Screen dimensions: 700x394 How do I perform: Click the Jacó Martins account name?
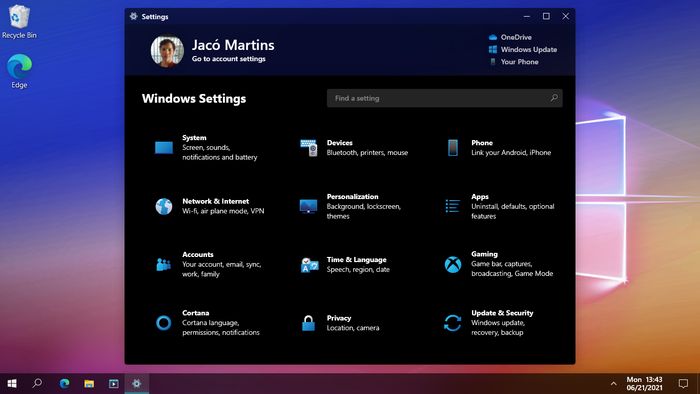(x=233, y=45)
